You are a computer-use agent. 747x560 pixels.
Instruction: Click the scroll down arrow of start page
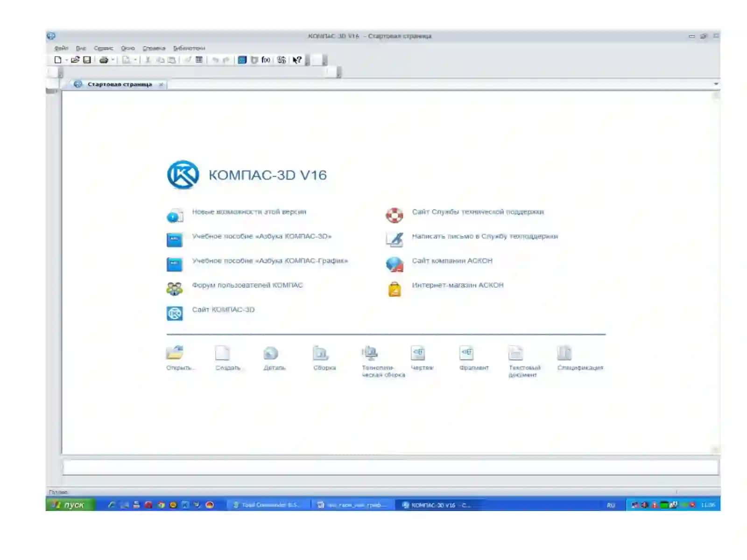(x=716, y=449)
